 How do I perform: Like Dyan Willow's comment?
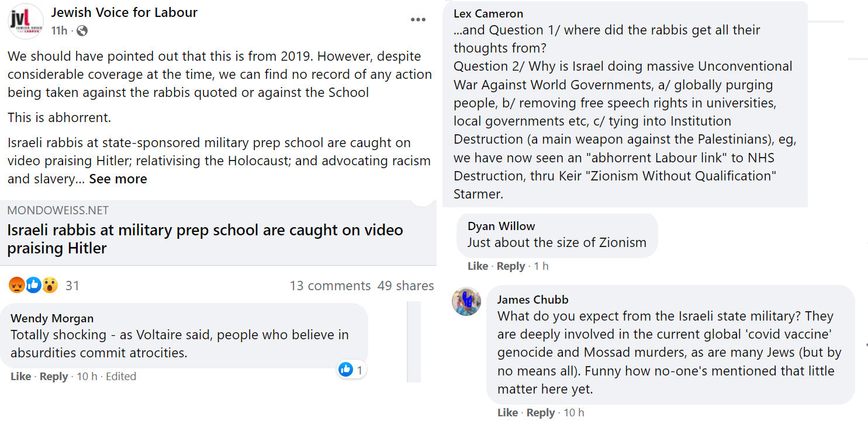478,266
